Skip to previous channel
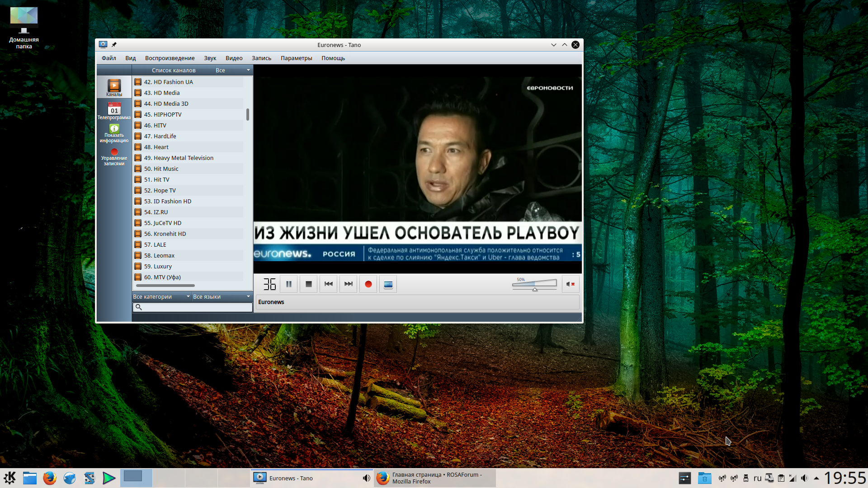The width and height of the screenshot is (868, 488). click(328, 284)
